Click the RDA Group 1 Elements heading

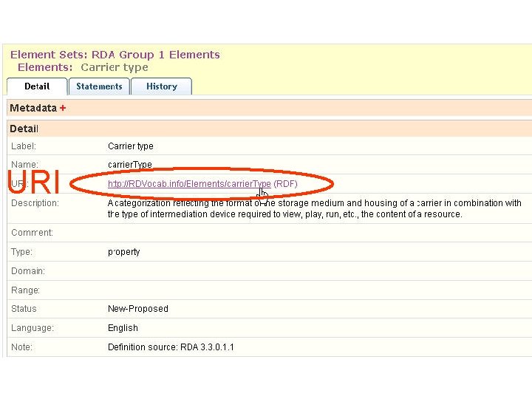click(x=156, y=55)
